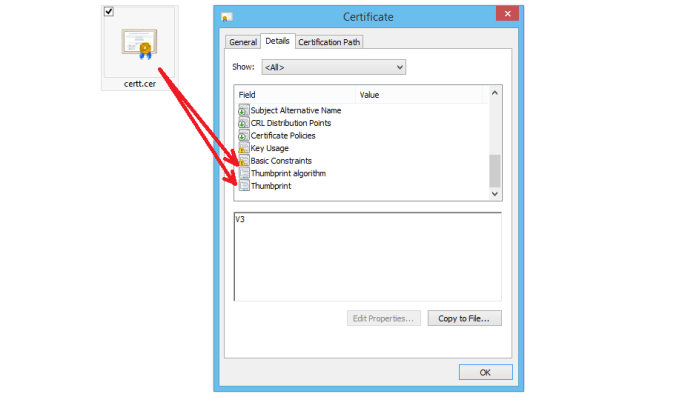685x411 pixels.
Task: Open the Show filter dropdown
Action: 333,67
